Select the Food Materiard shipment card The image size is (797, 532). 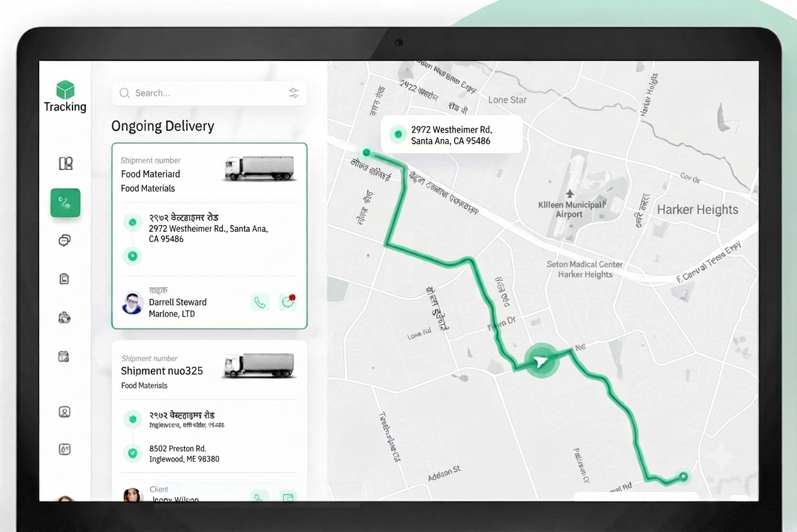click(209, 236)
